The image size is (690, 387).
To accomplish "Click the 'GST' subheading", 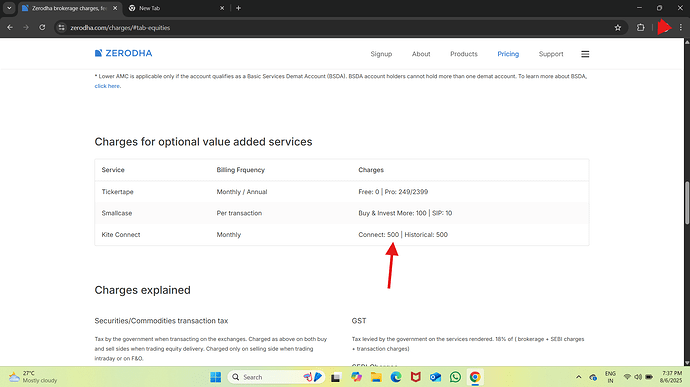I will coord(359,321).
